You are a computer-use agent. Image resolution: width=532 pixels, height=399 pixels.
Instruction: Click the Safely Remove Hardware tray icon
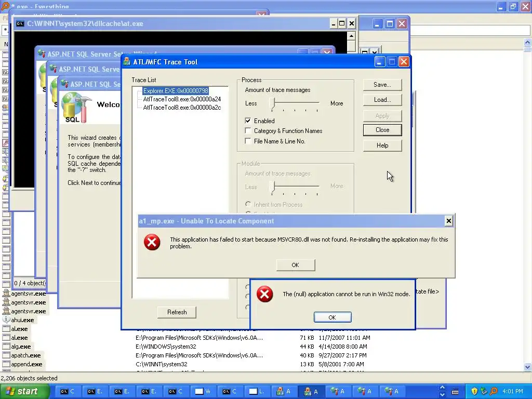click(484, 391)
